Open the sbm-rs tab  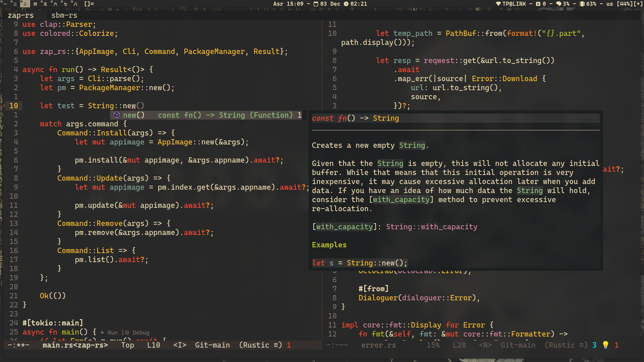tap(64, 15)
